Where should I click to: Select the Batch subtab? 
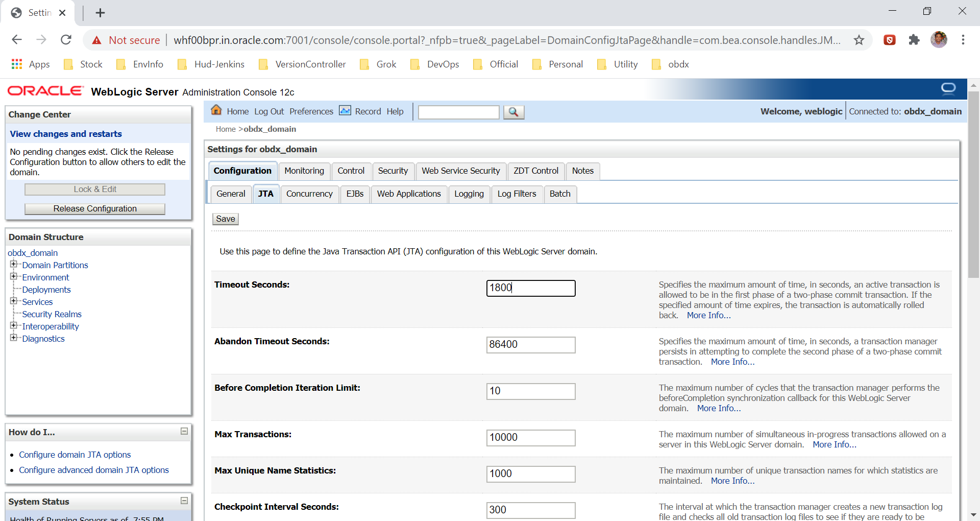pos(560,194)
